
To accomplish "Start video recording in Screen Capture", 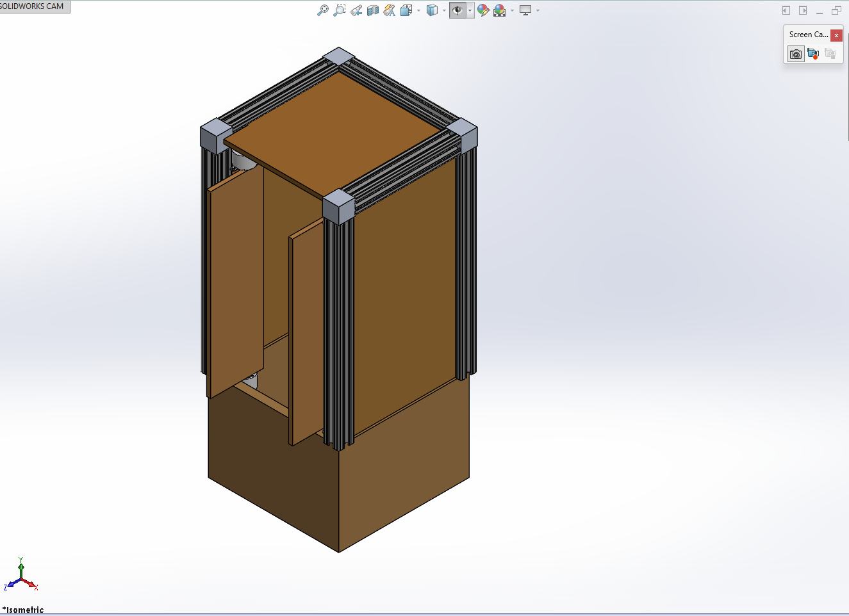I will [x=813, y=54].
